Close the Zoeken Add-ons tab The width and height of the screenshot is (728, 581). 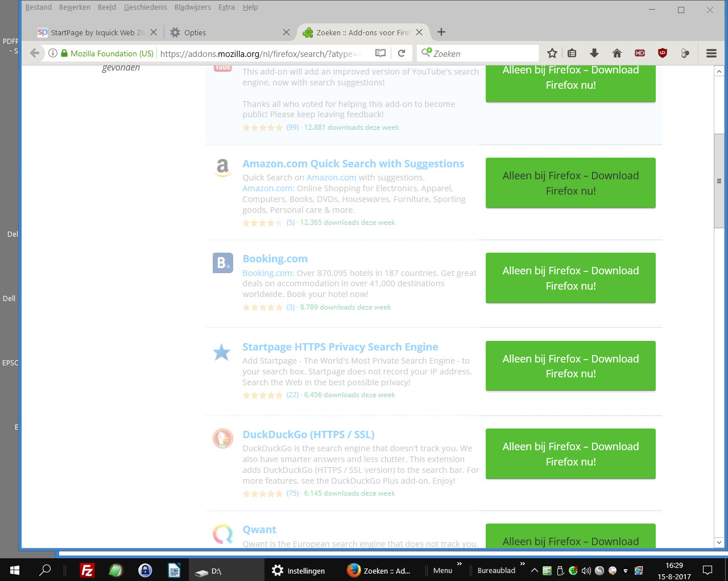click(x=419, y=32)
